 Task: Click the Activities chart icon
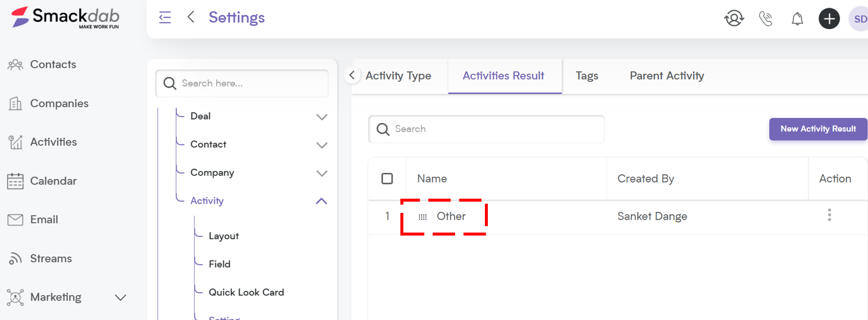click(15, 142)
